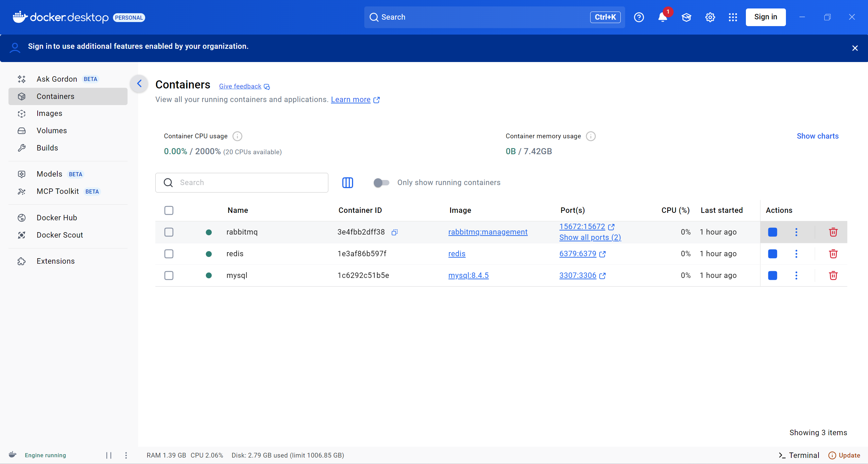This screenshot has height=464, width=868.
Task: Show memory usage info tooltip icon
Action: [591, 136]
